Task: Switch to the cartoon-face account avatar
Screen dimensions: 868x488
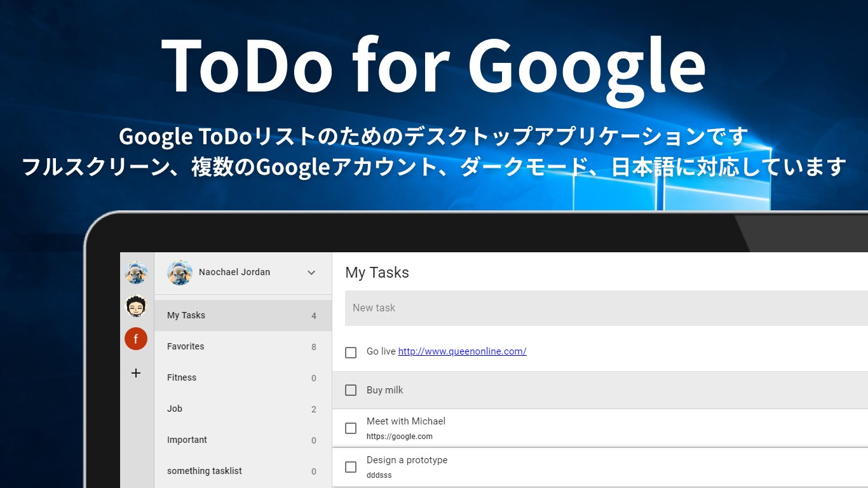Action: click(136, 306)
